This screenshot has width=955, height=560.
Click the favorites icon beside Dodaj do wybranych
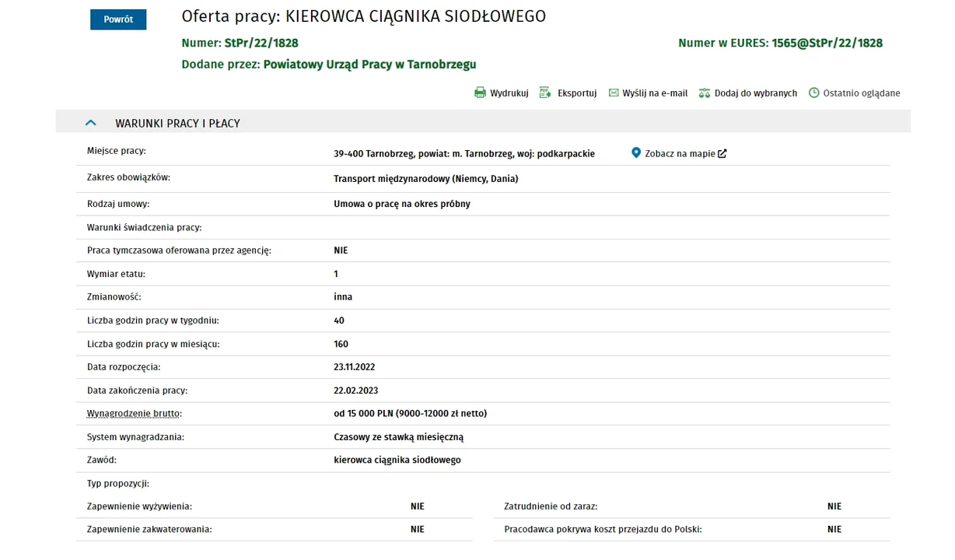click(705, 93)
